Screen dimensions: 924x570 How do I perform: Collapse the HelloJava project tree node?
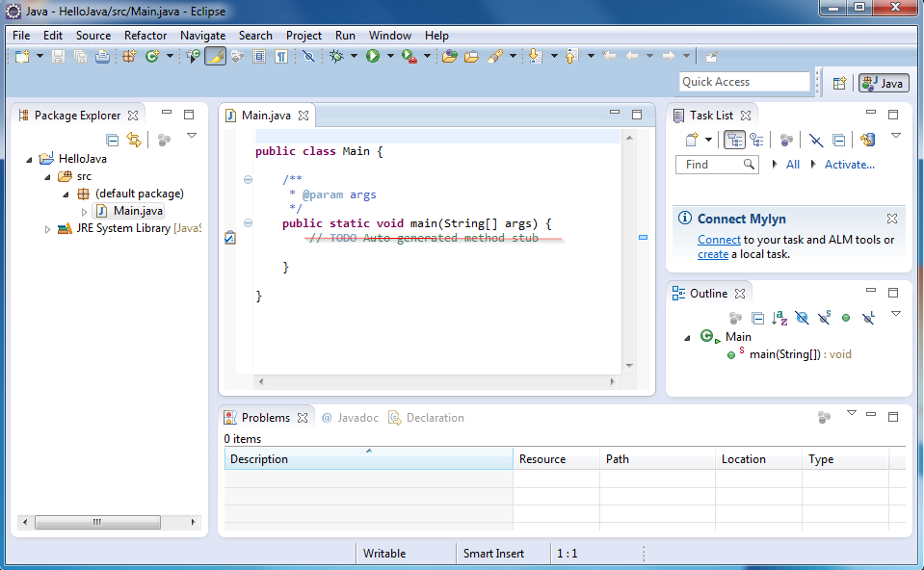(29, 160)
